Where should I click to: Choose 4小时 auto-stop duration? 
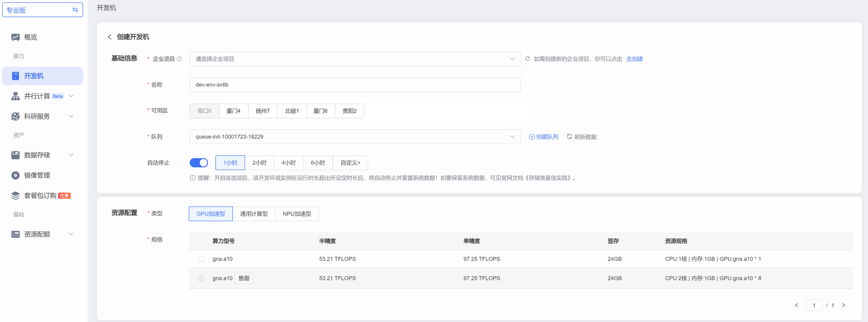pos(289,163)
